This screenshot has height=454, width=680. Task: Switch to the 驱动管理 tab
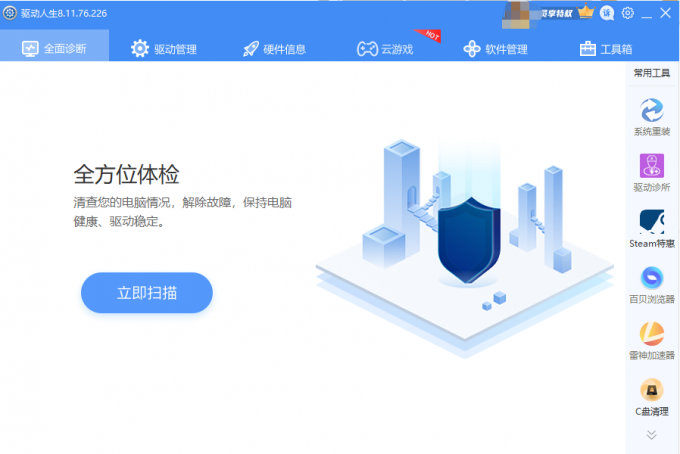(164, 49)
